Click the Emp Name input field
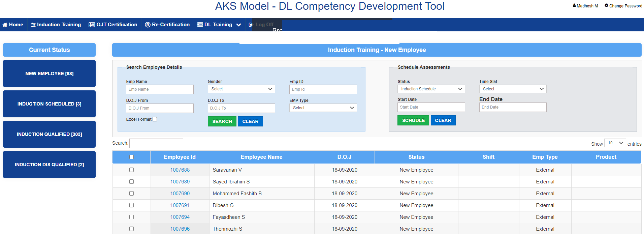Screen dimensions: 644x234 pos(160,89)
